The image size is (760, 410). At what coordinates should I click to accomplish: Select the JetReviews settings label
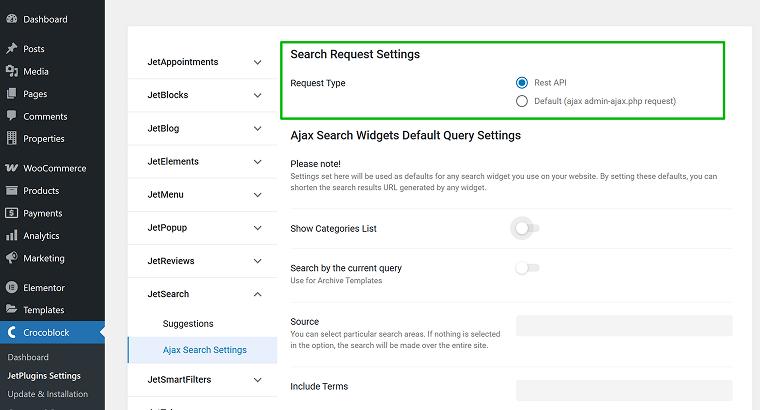(x=171, y=261)
